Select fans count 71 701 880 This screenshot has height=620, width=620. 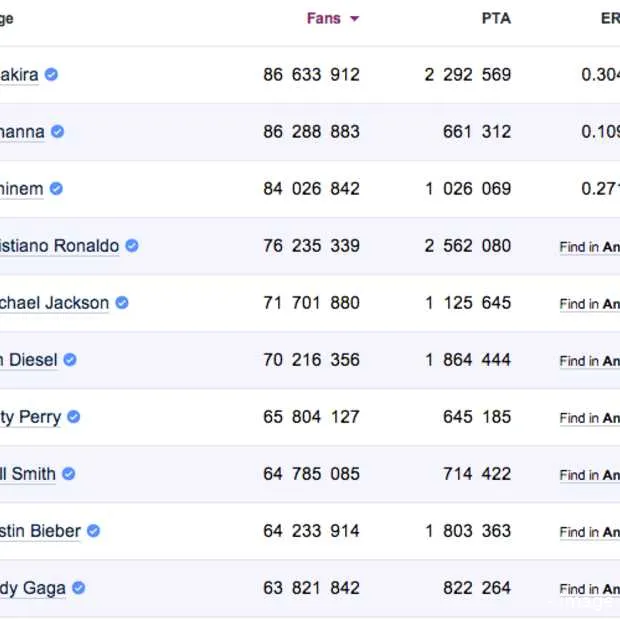coord(312,303)
